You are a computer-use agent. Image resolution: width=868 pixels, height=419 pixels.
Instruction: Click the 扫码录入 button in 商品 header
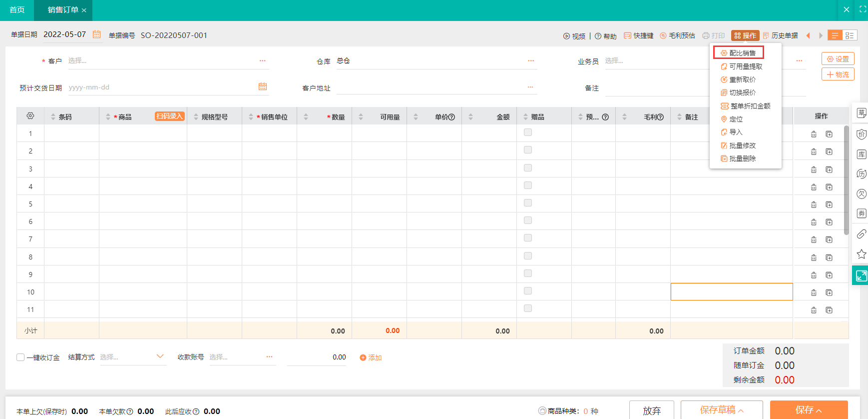(170, 116)
